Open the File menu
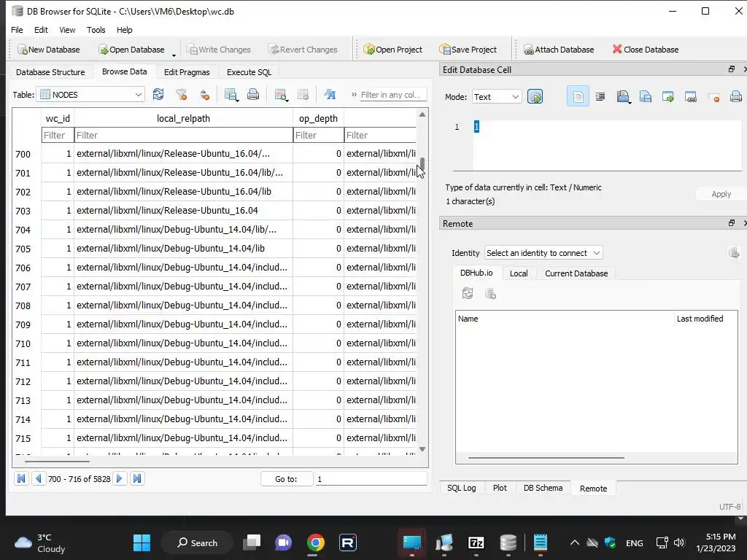This screenshot has height=560, width=747. [x=17, y=29]
